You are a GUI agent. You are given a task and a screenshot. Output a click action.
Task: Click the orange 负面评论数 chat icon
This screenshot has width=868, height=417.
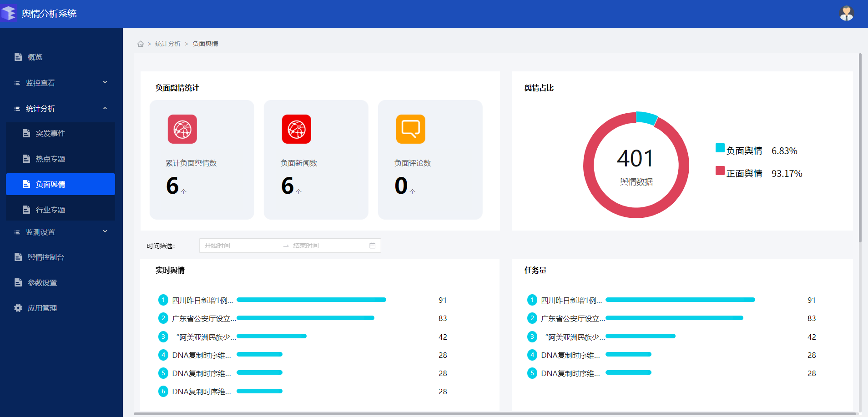pos(411,129)
